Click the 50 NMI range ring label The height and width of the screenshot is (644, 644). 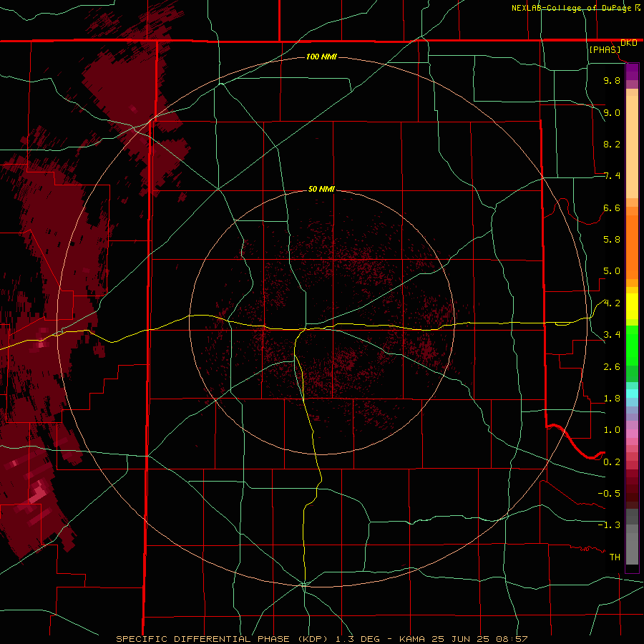[x=321, y=189]
